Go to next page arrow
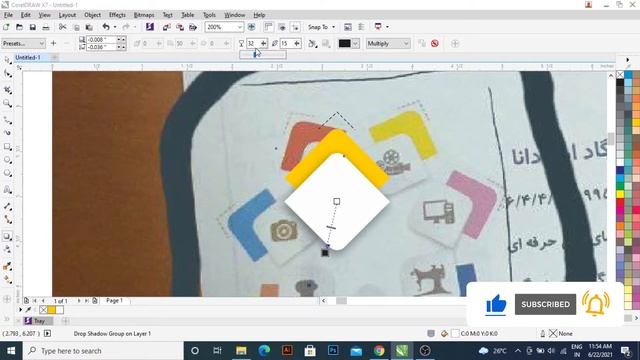 79,301
